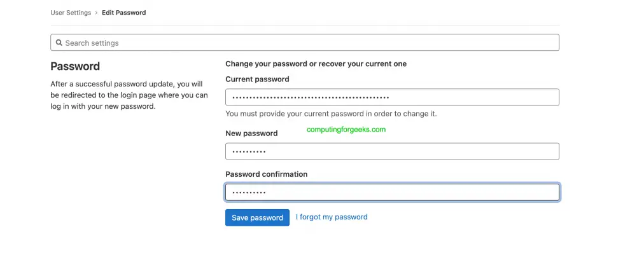Click the Change your password heading text
This screenshot has height=267, width=644.
click(316, 64)
